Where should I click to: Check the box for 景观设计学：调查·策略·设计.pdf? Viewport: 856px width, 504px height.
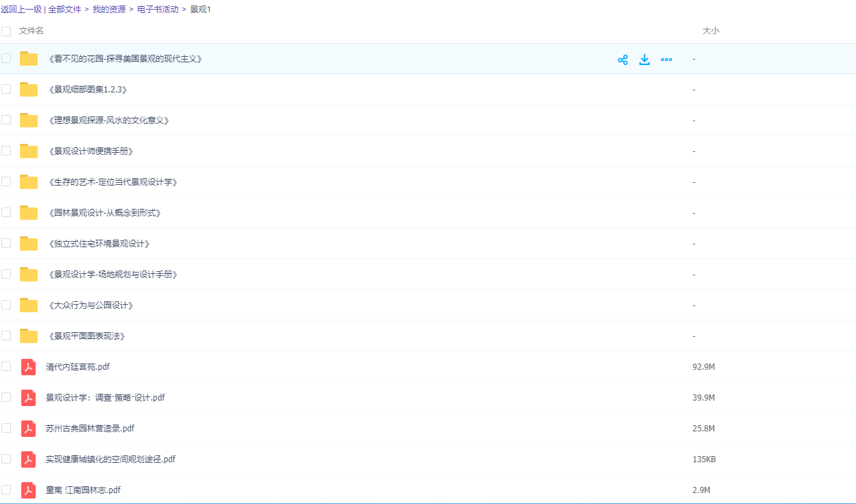point(6,397)
